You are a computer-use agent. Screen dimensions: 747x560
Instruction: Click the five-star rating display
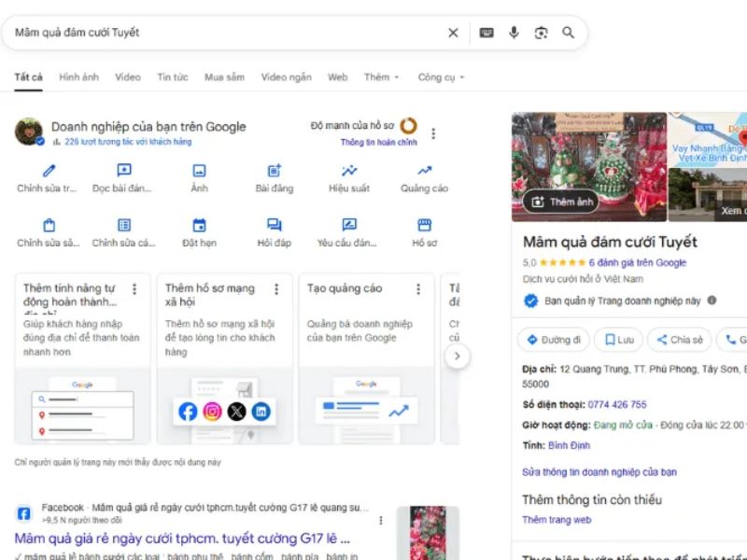coord(562,263)
